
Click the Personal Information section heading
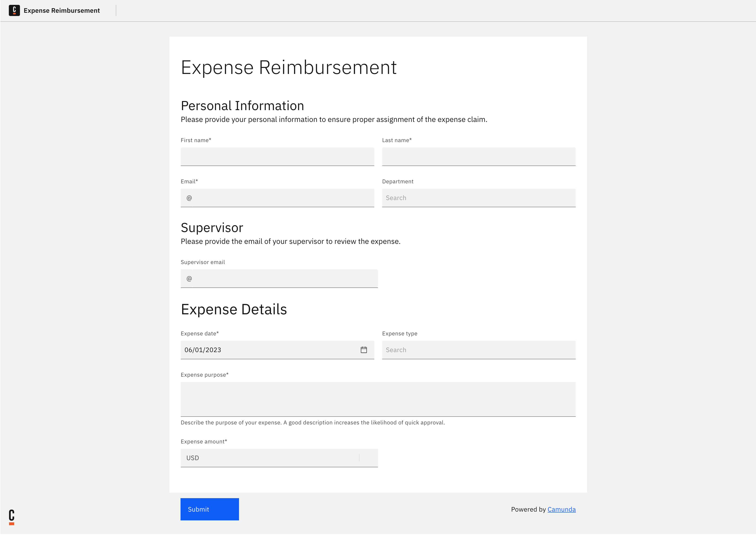point(242,105)
